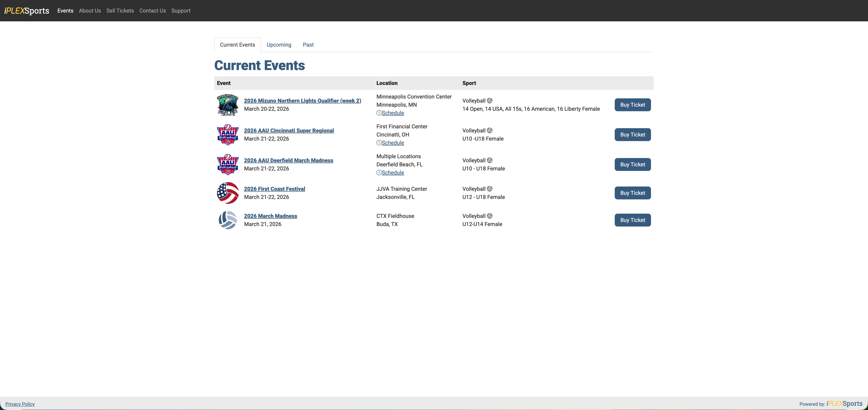Click the AAU logo for Cincinnati Super Regional
Viewport: 868px width, 410px height.
pyautogui.click(x=228, y=135)
